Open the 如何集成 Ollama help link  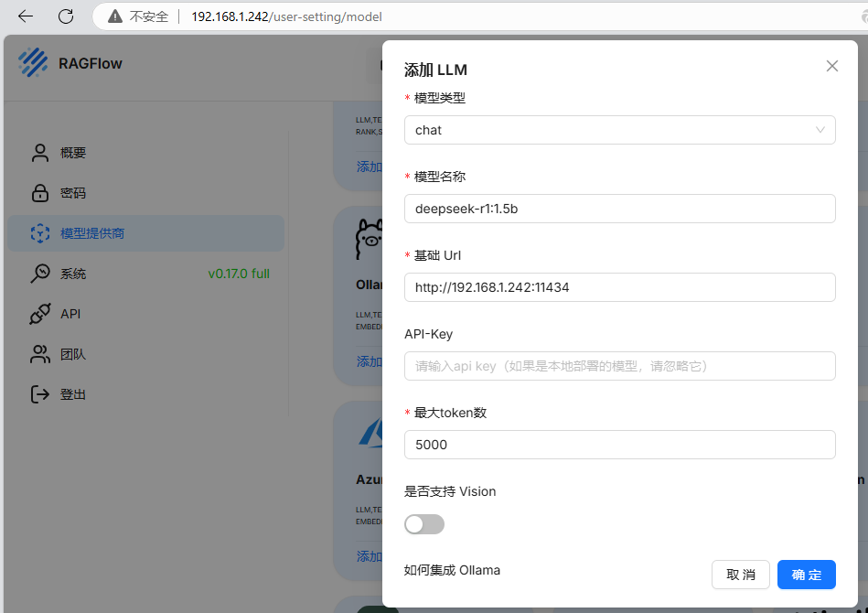[452, 569]
